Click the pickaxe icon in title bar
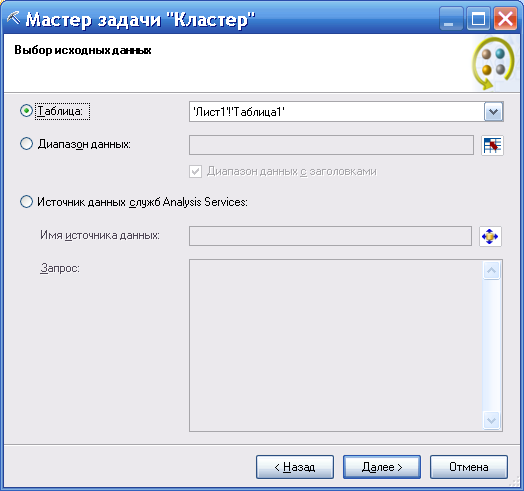The width and height of the screenshot is (524, 491). 14,19
